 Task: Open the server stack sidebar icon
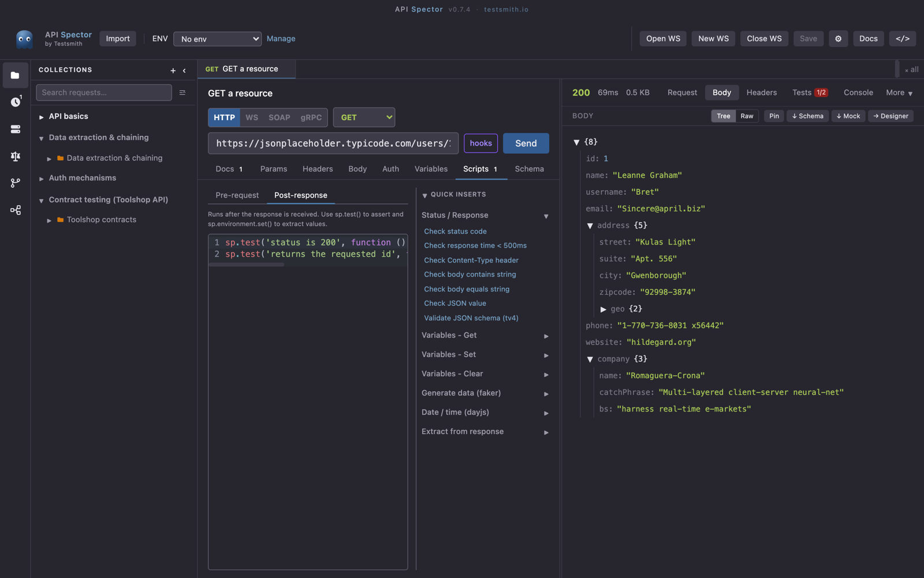[x=16, y=129]
